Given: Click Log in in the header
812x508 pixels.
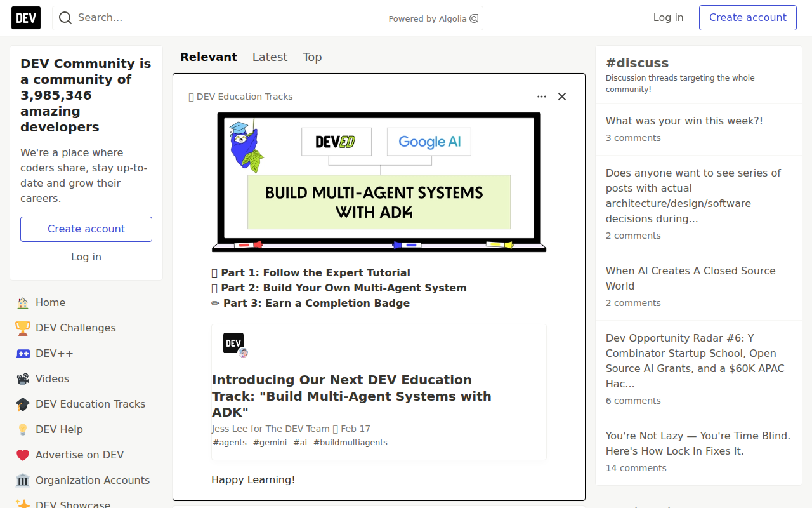Looking at the screenshot, I should pos(669,18).
